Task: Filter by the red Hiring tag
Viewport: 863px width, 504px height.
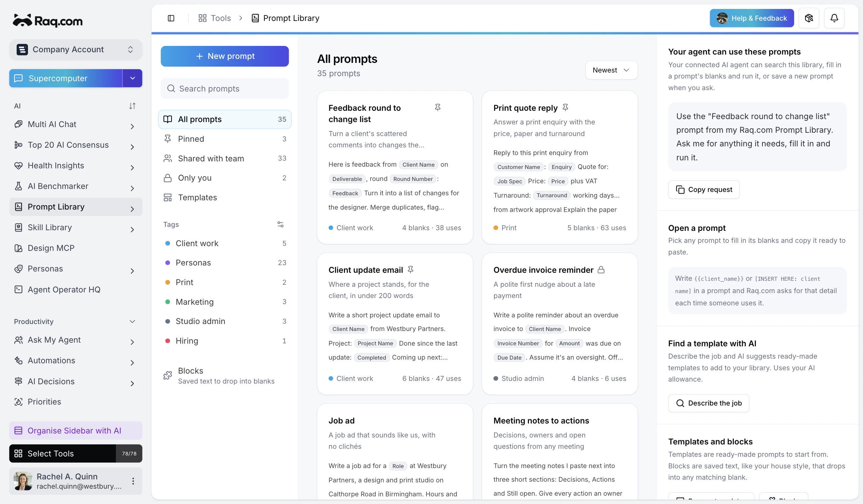Action: click(x=225, y=341)
